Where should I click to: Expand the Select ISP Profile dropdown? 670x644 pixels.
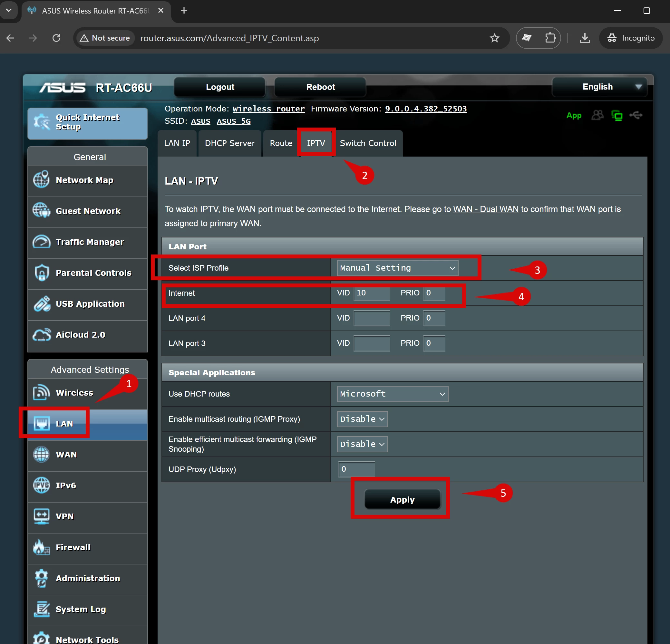coord(397,268)
